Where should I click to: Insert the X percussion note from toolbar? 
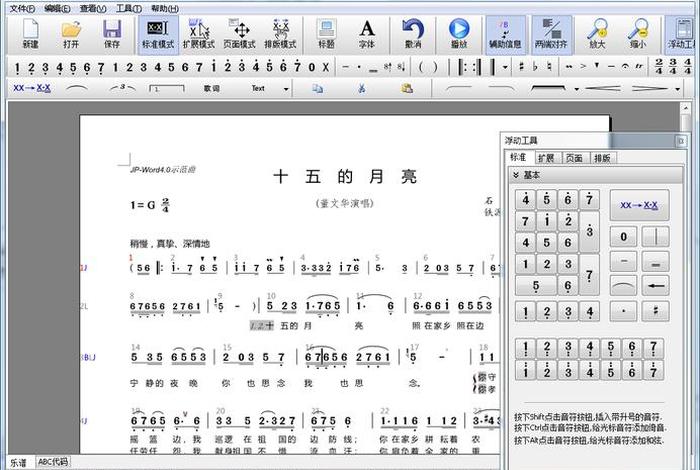[326, 67]
